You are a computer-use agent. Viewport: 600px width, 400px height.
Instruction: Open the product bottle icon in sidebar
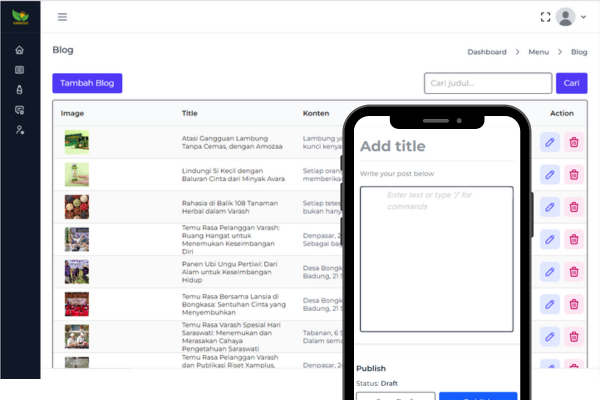coord(20,90)
